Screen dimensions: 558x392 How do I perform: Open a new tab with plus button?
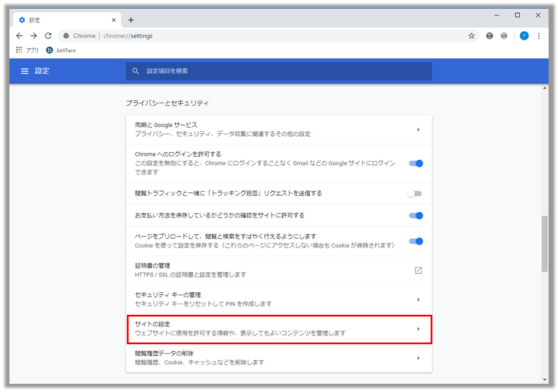tap(130, 20)
